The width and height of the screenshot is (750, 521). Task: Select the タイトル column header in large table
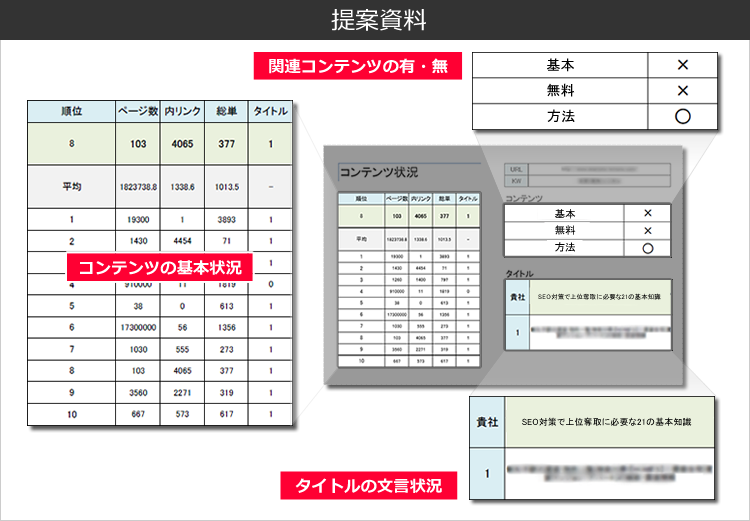pyautogui.click(x=270, y=111)
